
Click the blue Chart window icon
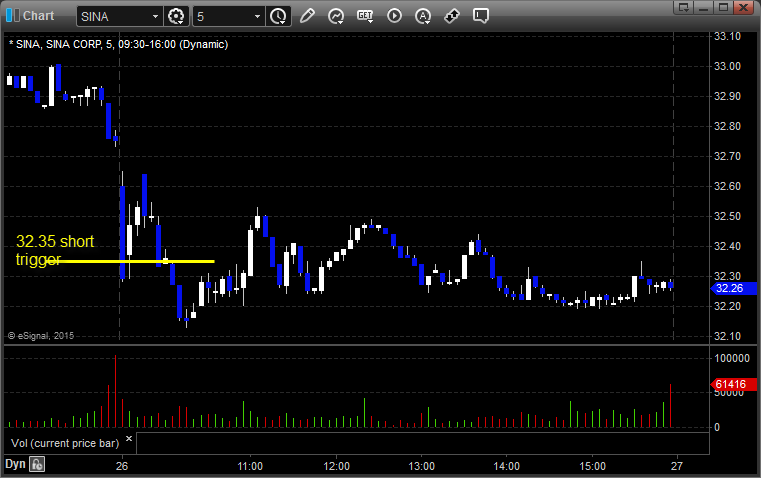tap(13, 16)
